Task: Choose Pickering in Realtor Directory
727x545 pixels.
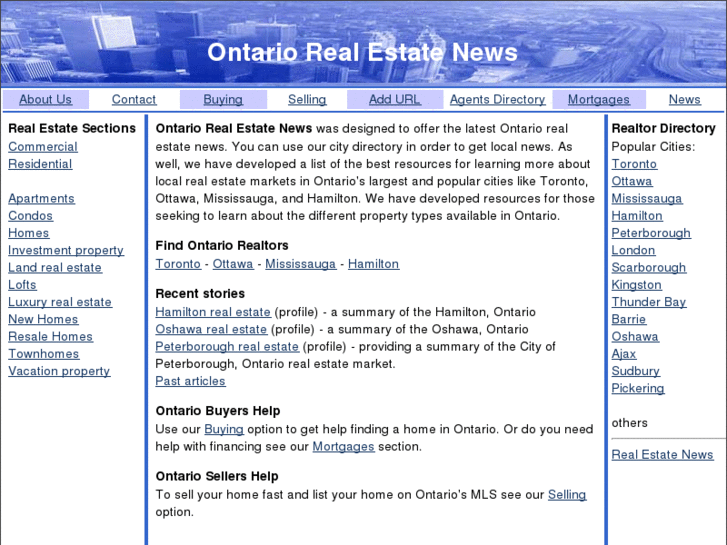Action: point(638,388)
